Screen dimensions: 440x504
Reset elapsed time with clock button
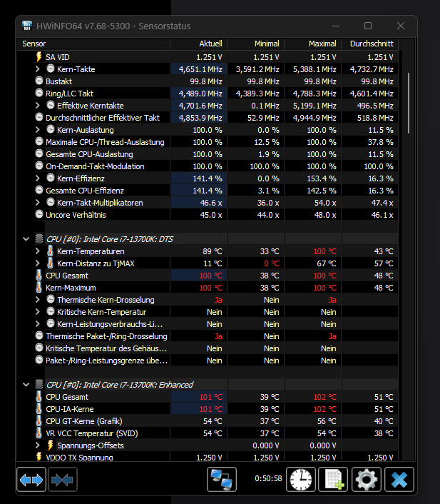coord(301,480)
